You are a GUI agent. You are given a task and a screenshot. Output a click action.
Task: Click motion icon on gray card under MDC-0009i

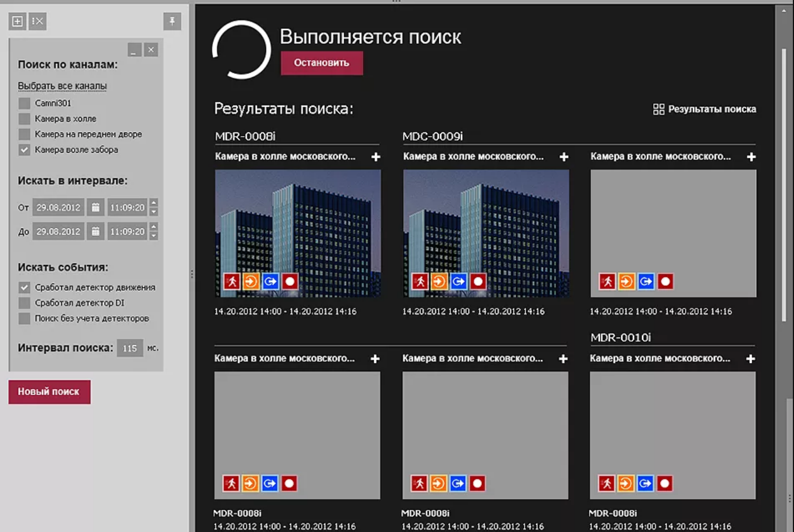(608, 281)
